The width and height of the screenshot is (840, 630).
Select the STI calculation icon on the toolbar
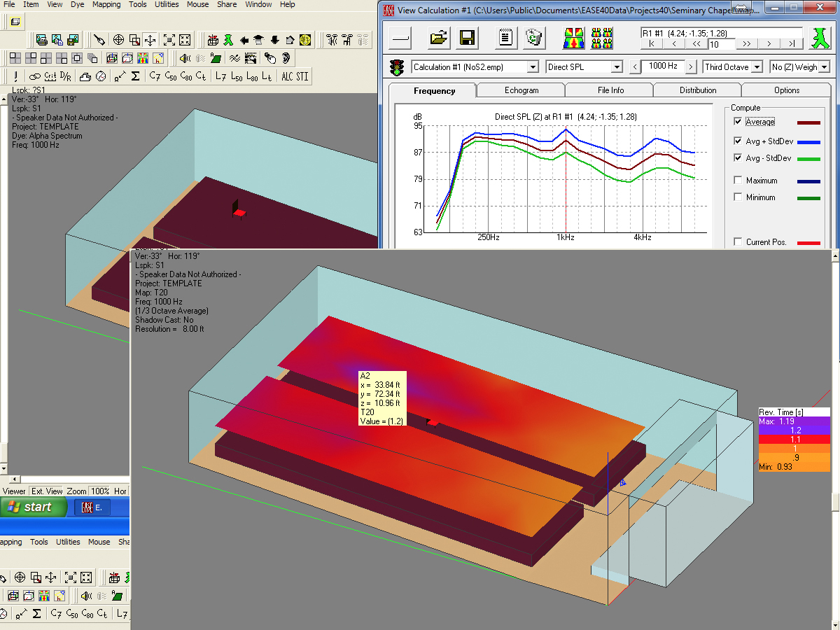tap(302, 76)
